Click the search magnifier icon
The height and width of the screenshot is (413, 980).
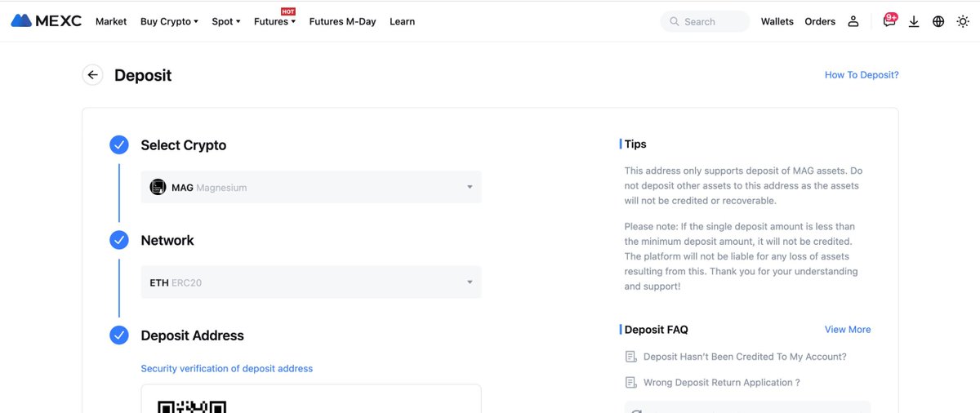pos(675,22)
